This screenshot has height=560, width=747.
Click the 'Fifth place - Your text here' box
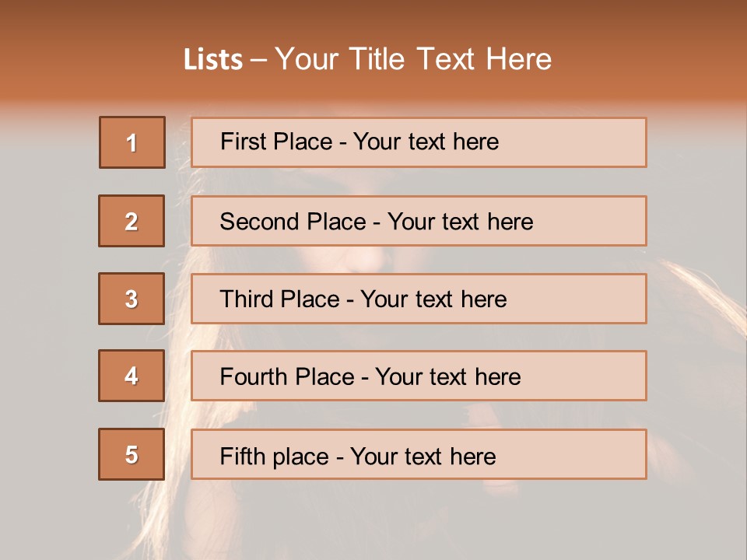point(419,454)
